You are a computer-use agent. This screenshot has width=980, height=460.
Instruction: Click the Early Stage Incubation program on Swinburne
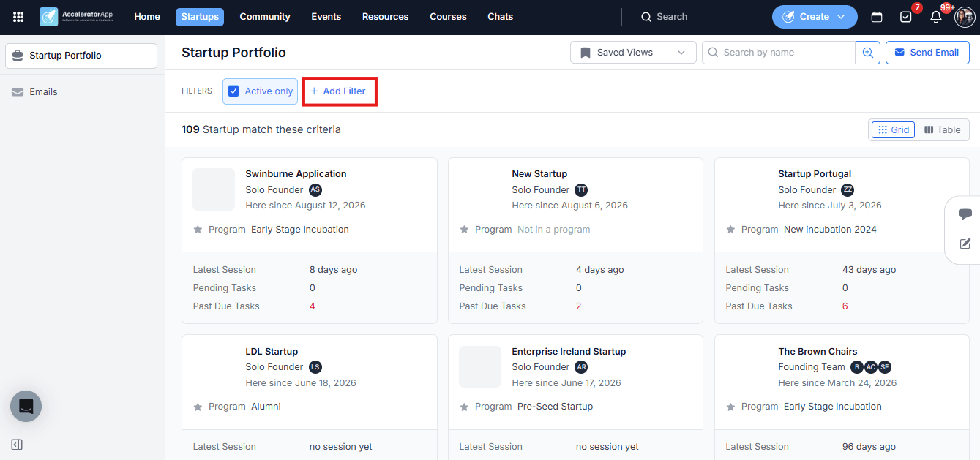tap(300, 230)
